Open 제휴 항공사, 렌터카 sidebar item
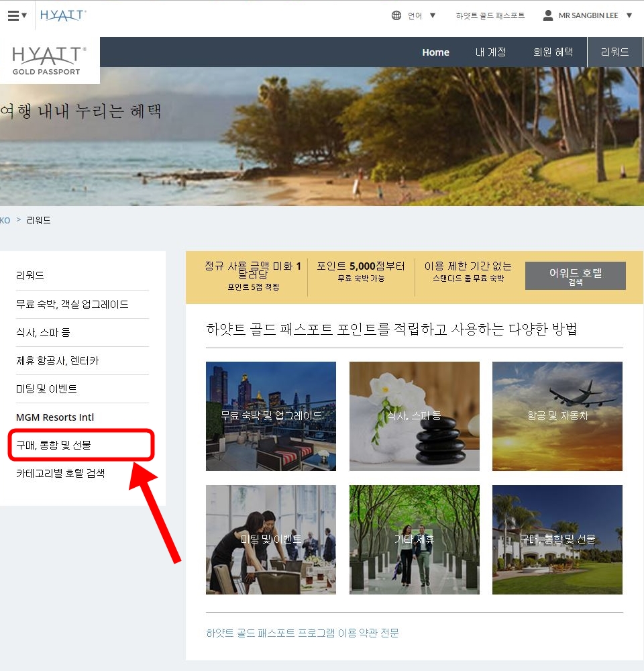644x671 pixels. pos(57,361)
